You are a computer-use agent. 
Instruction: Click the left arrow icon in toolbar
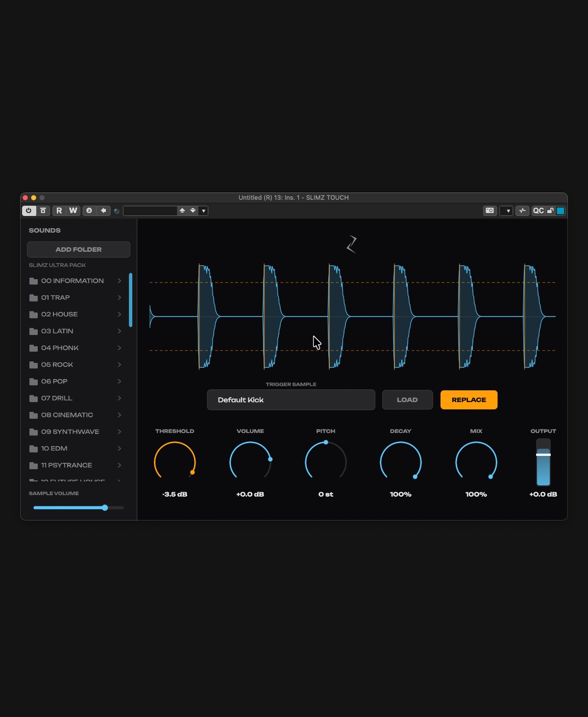(103, 211)
